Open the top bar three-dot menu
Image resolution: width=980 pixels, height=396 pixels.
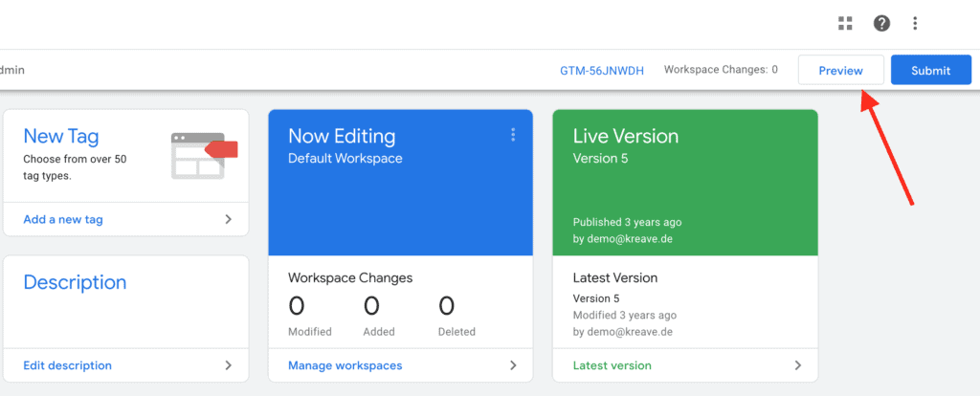coord(915,24)
